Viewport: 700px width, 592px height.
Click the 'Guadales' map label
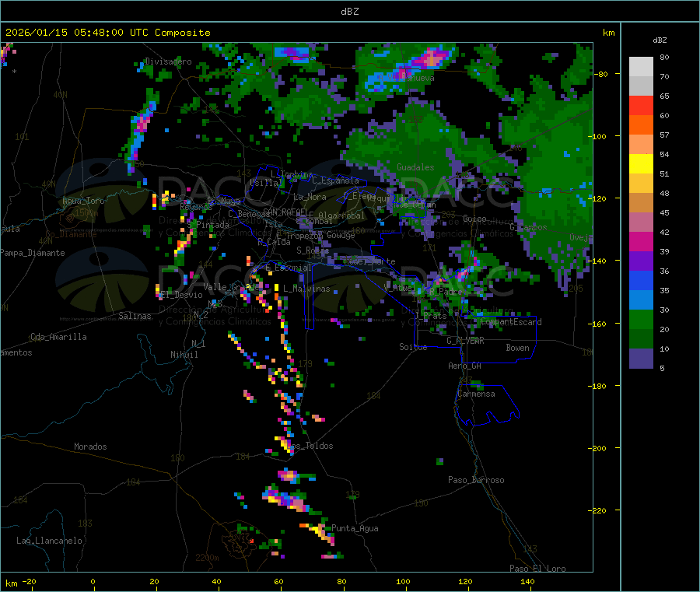(x=415, y=167)
